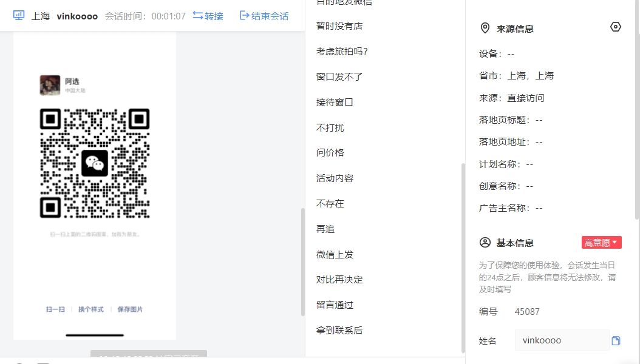Open the WeChat QR code image

[95, 163]
